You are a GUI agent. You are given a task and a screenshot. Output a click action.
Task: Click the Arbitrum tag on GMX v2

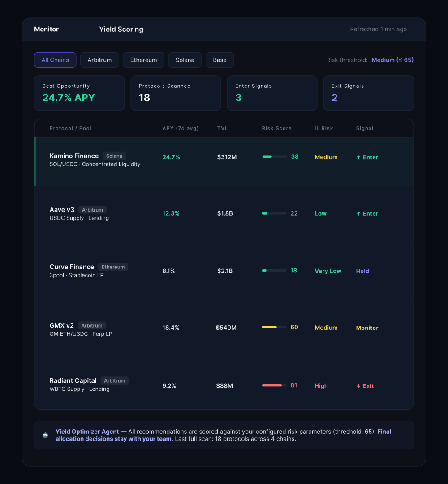click(92, 325)
